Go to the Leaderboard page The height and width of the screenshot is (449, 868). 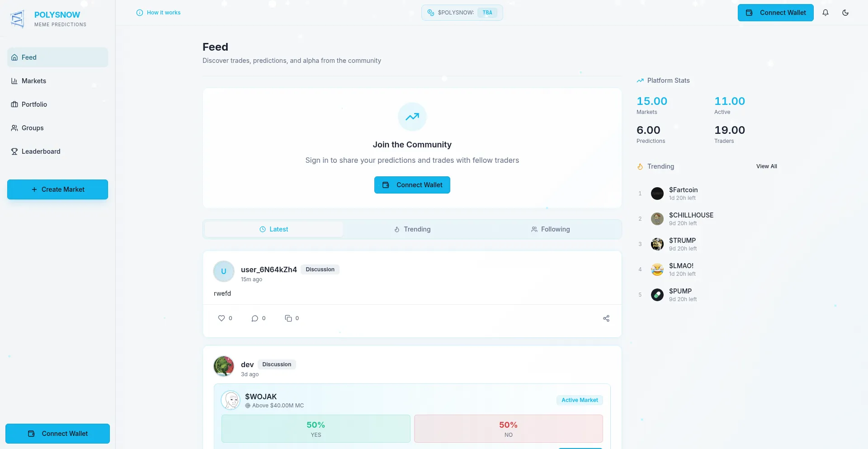coord(41,151)
